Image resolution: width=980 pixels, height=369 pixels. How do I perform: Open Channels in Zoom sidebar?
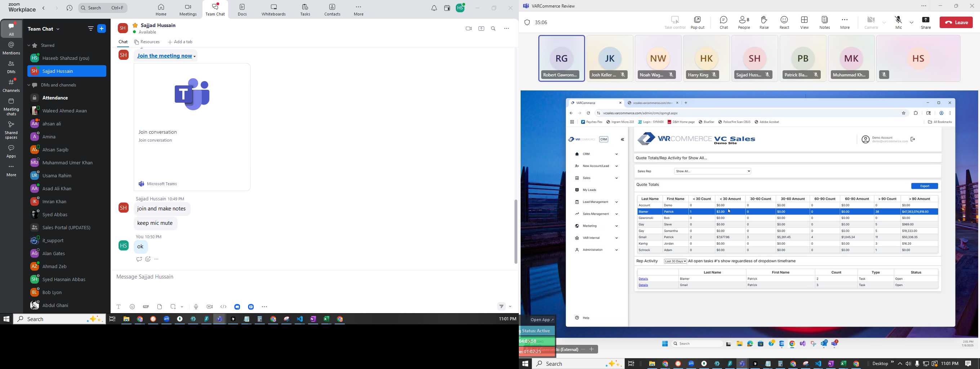(12, 86)
